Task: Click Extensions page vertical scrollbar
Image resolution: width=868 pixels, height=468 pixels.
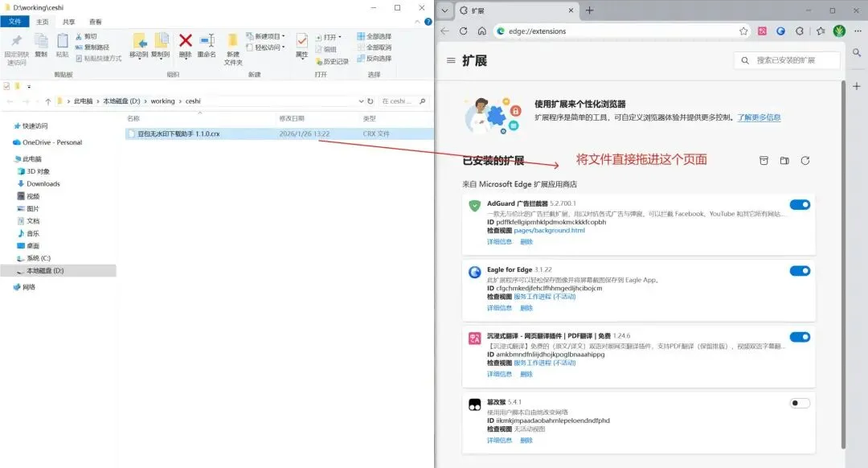Action: 843,265
